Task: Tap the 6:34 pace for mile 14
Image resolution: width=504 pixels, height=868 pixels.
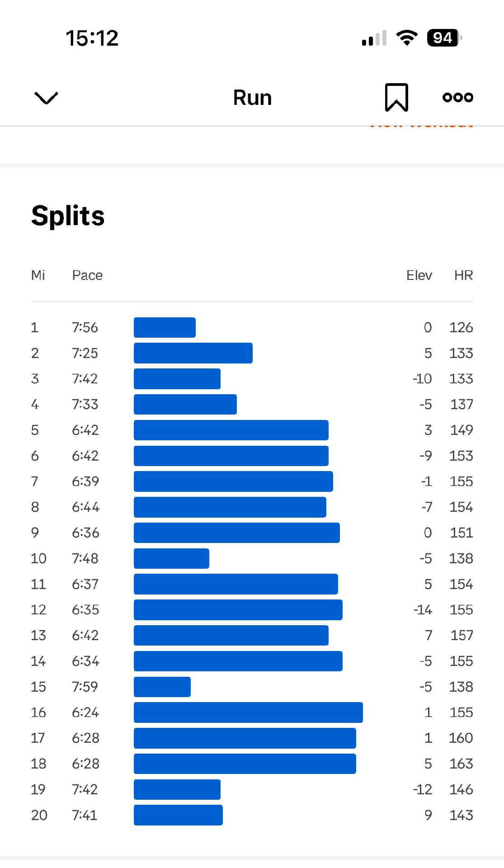Action: pos(85,661)
